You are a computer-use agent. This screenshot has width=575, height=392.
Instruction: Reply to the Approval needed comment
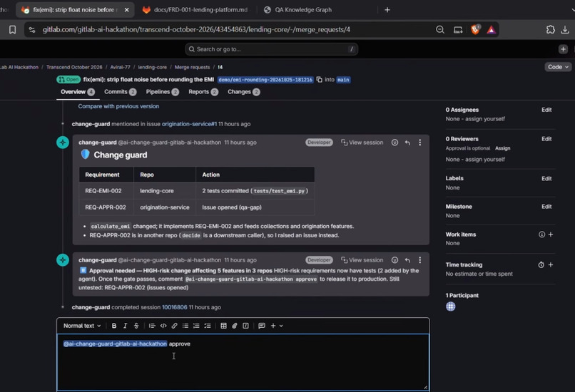coord(407,260)
